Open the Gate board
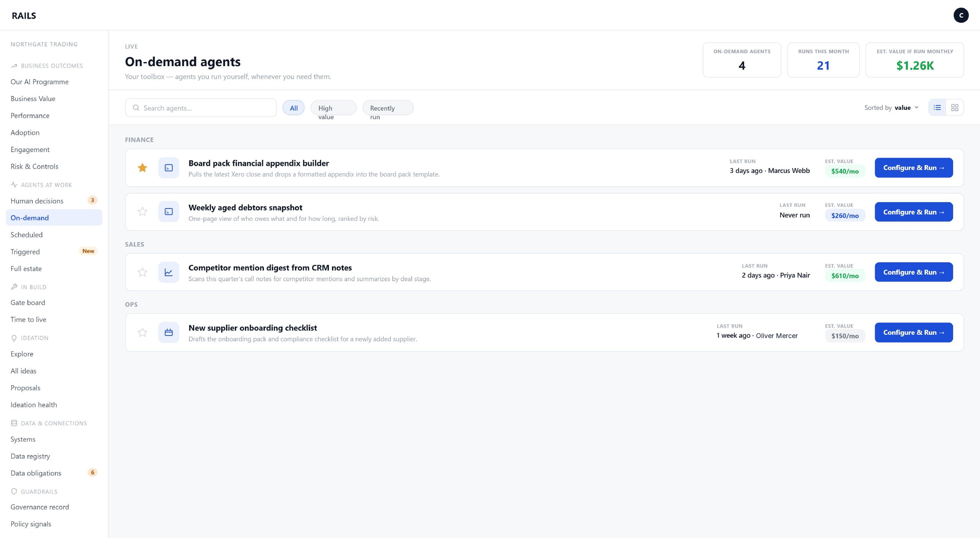 click(x=54, y=303)
